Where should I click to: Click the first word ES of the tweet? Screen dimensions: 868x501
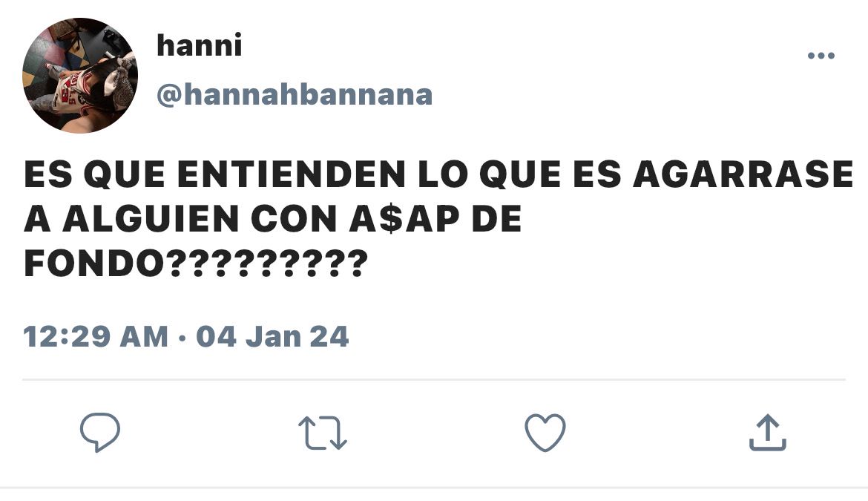pyautogui.click(x=48, y=174)
